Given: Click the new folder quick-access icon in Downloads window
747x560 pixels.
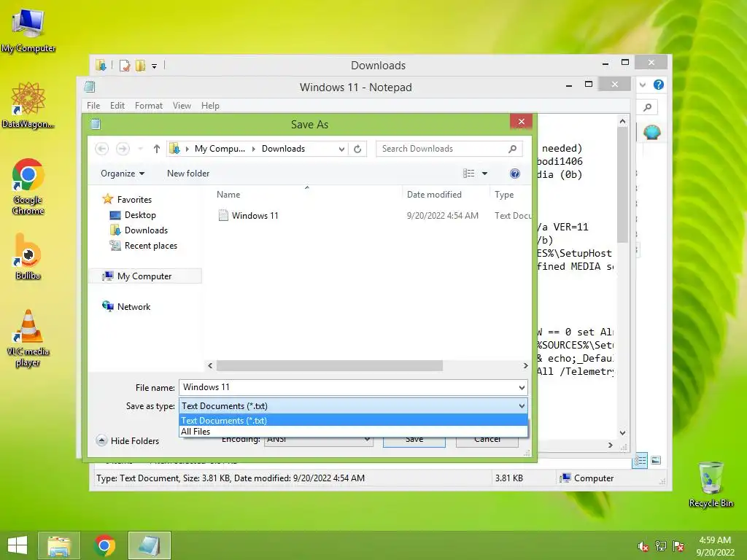Looking at the screenshot, I should tap(140, 65).
